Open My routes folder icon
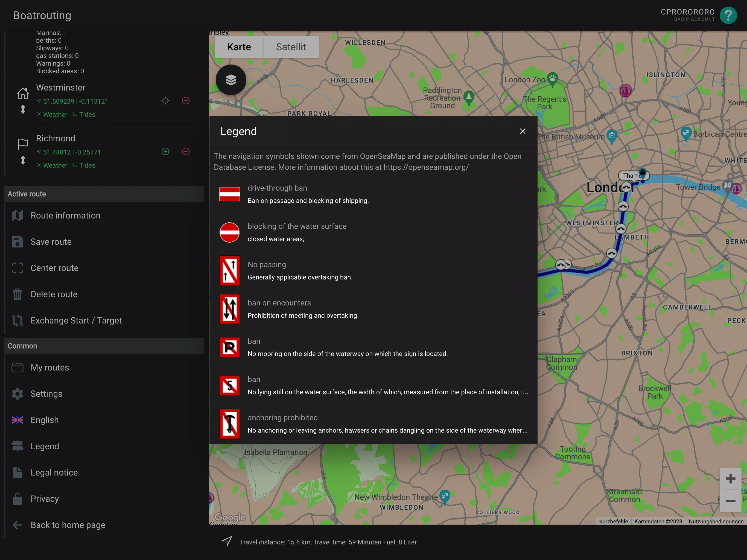The width and height of the screenshot is (747, 560). 17,367
